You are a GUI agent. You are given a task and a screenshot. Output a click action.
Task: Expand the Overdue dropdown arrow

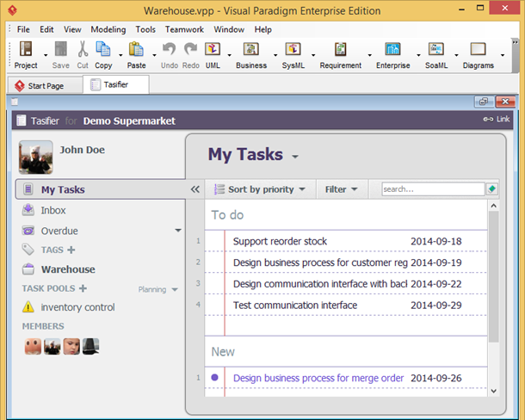(x=178, y=231)
